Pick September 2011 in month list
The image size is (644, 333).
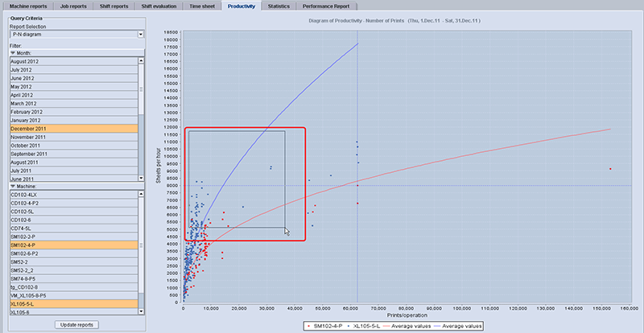pos(74,154)
